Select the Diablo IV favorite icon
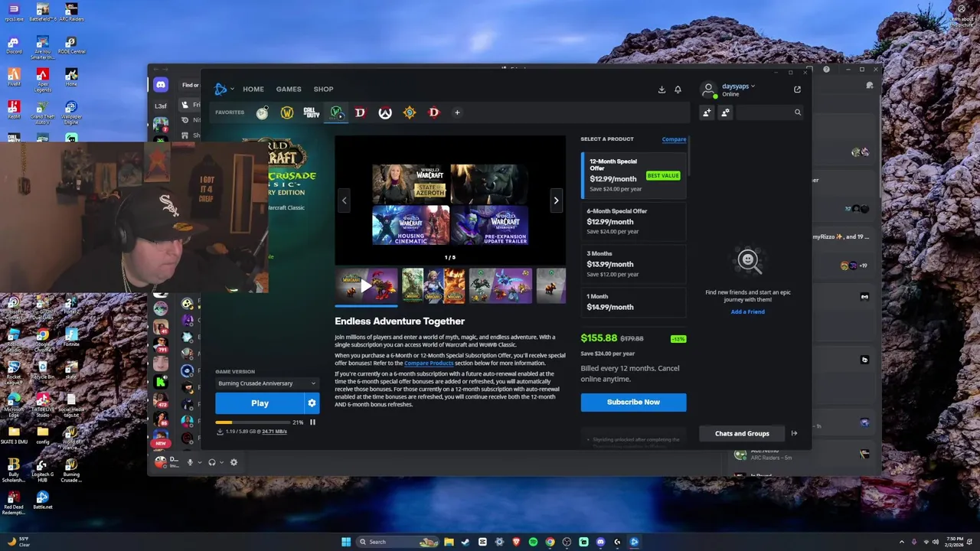This screenshot has width=980, height=551. [x=360, y=113]
